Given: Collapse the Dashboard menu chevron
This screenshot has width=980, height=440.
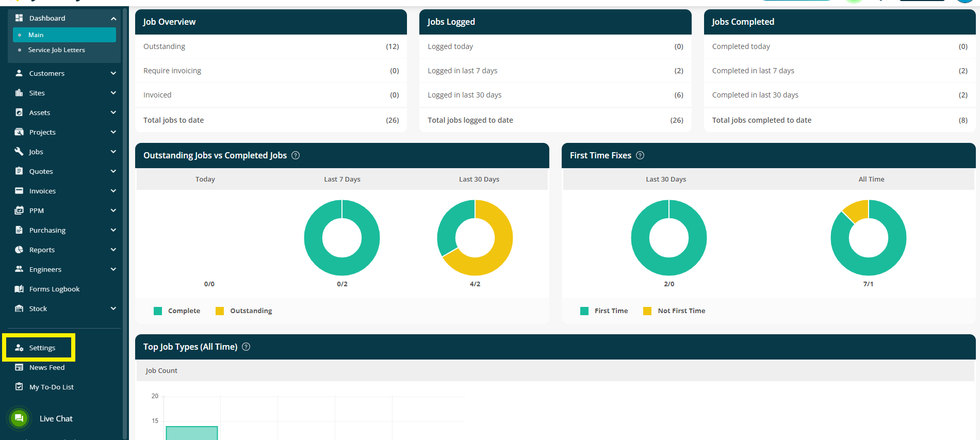Looking at the screenshot, I should pos(113,19).
